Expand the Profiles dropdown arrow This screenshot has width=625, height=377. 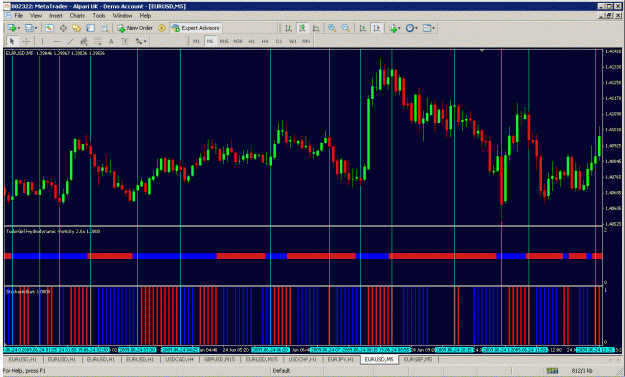36,28
